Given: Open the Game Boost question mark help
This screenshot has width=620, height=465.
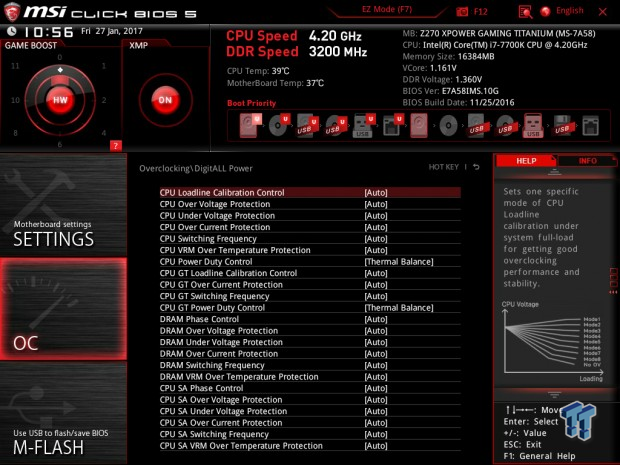Looking at the screenshot, I should 115,146.
